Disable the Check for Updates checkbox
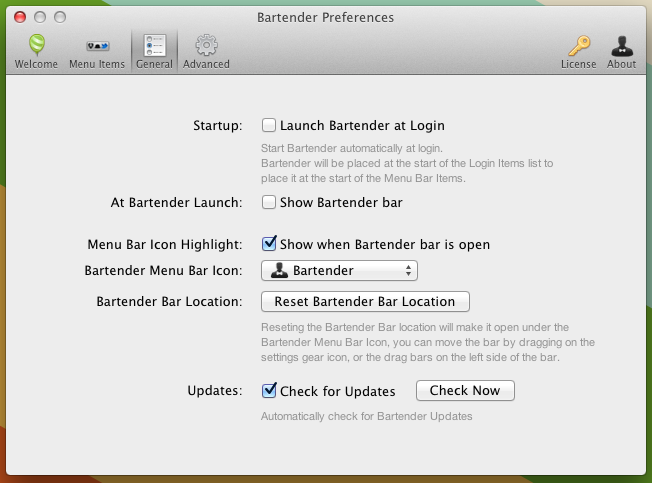Viewport: 652px width, 483px height. (x=269, y=390)
